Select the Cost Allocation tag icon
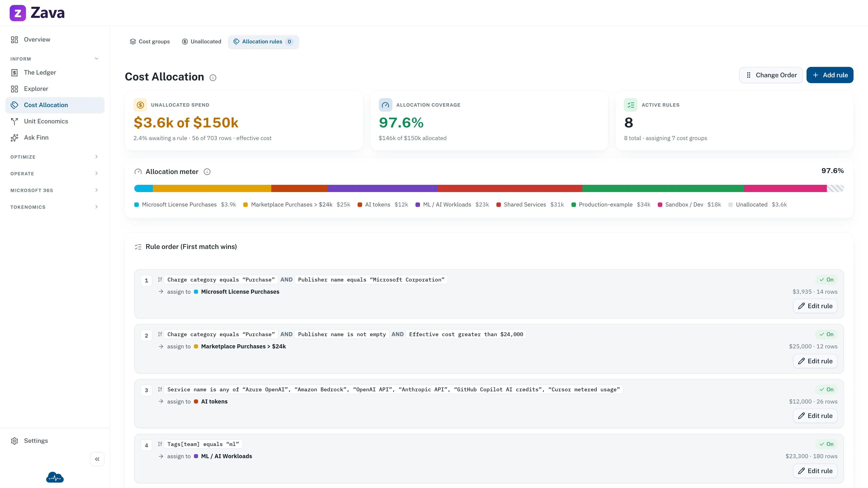This screenshot has height=488, width=868. click(14, 105)
